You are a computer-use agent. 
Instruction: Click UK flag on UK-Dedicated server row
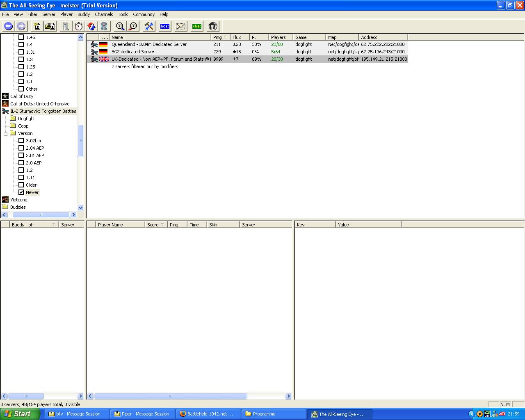(x=104, y=59)
